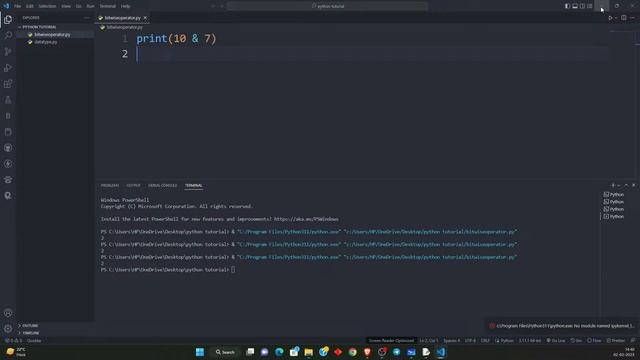Click the Run Python File play button

tap(610, 18)
